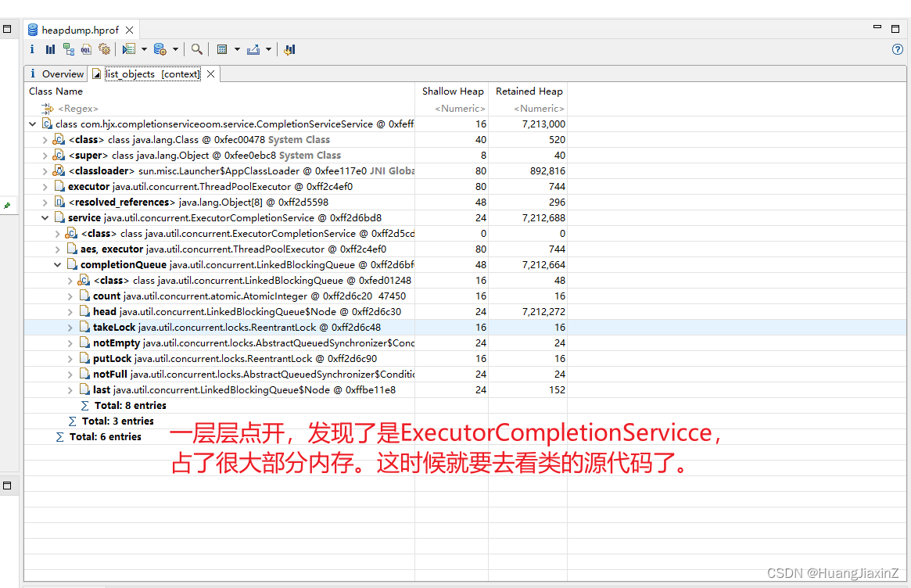This screenshot has height=588, width=911.
Task: Close the list_objects [context] tab
Action: tap(211, 73)
